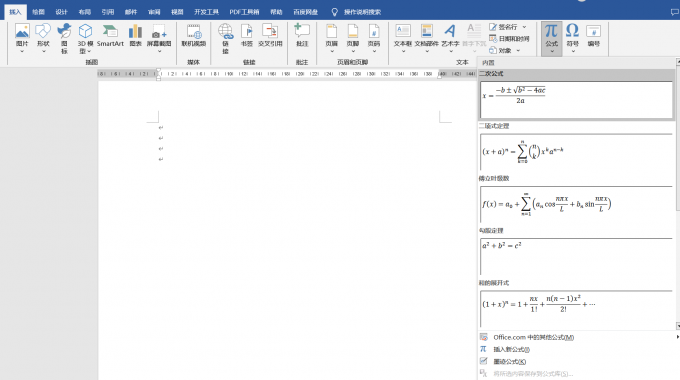Open the 视图 (View) tab
The height and width of the screenshot is (380, 680).
point(177,12)
